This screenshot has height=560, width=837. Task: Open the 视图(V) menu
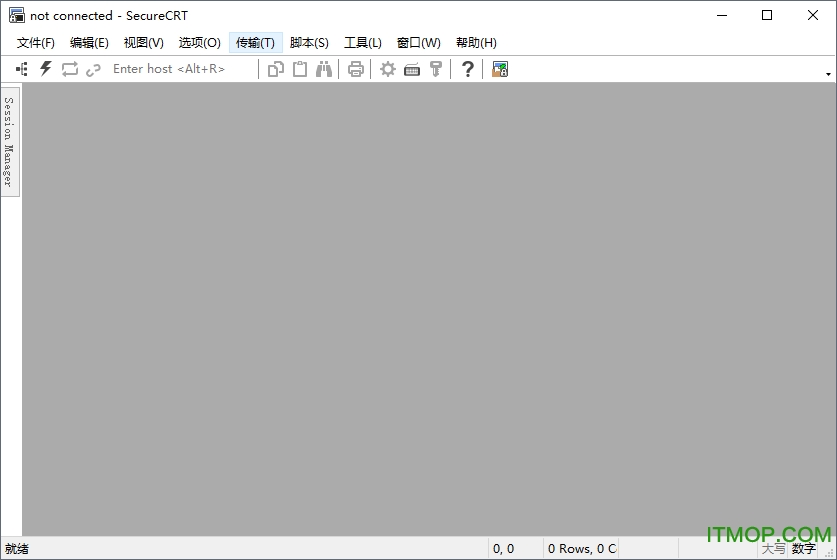pos(144,43)
